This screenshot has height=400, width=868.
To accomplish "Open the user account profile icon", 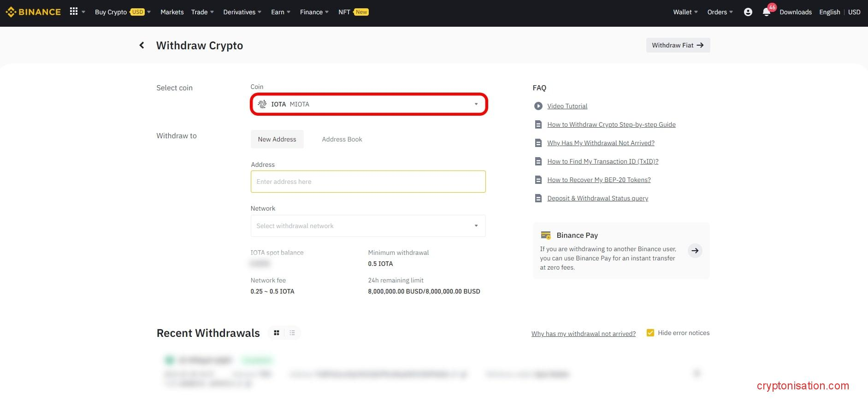I will 748,12.
